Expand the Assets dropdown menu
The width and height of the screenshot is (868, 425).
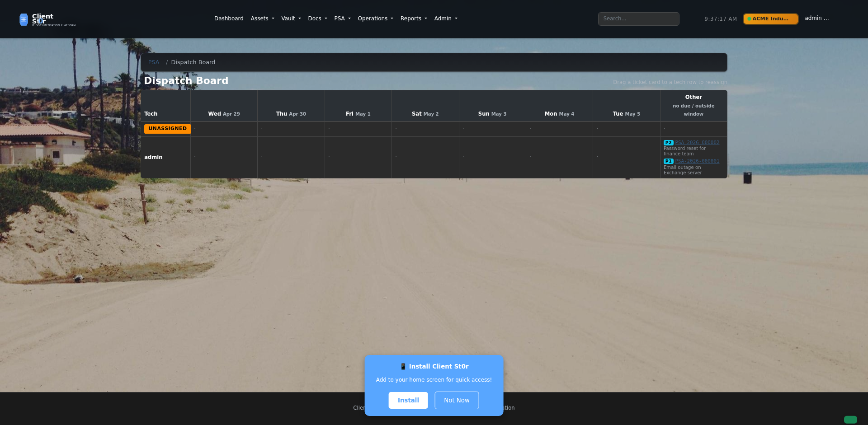[262, 19]
